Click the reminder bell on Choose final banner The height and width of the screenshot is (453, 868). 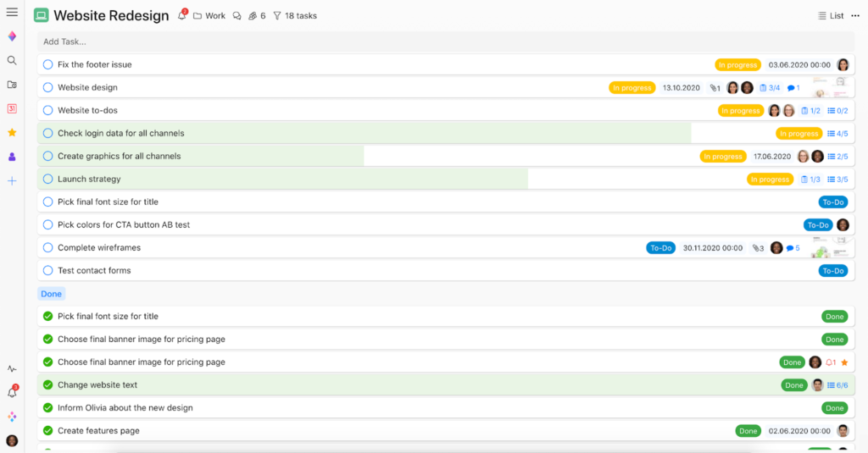tap(831, 363)
